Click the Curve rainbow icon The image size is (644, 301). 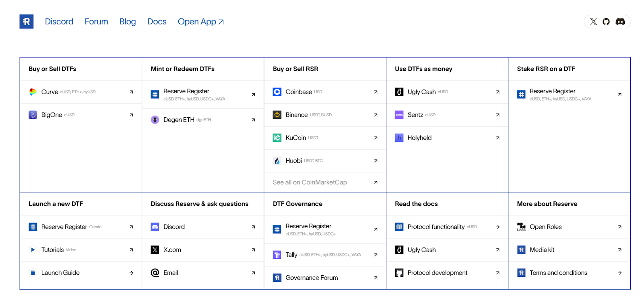33,92
